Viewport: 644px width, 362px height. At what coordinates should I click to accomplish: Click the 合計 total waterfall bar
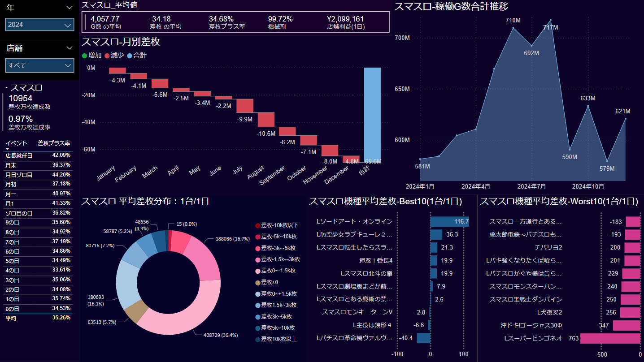point(372,114)
